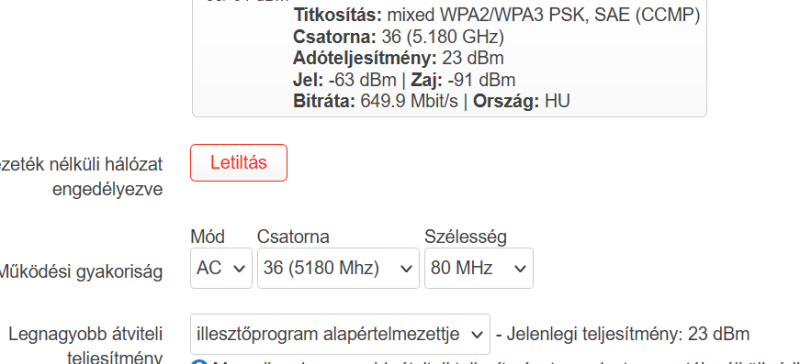Screen dimensions: 800x364
Task: Click the Ország: HU country text
Action: [x=521, y=101]
